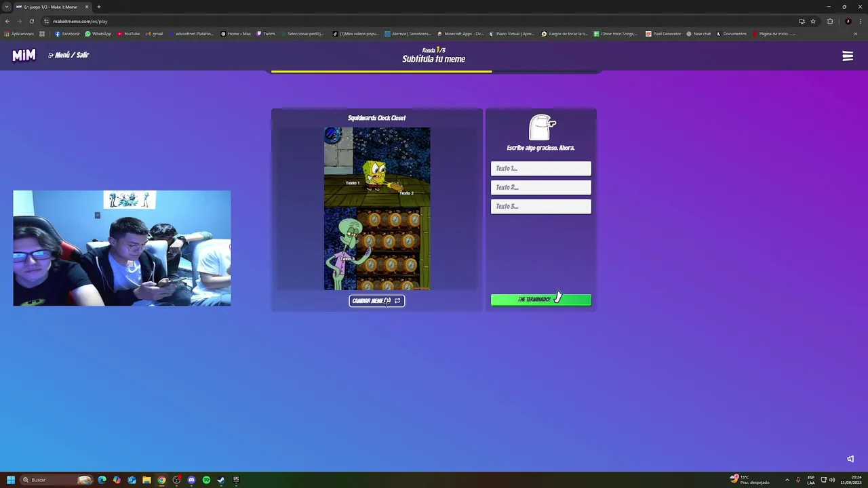Open the tab search dropdown arrow
Viewport: 868px width, 488px height.
click(x=6, y=7)
